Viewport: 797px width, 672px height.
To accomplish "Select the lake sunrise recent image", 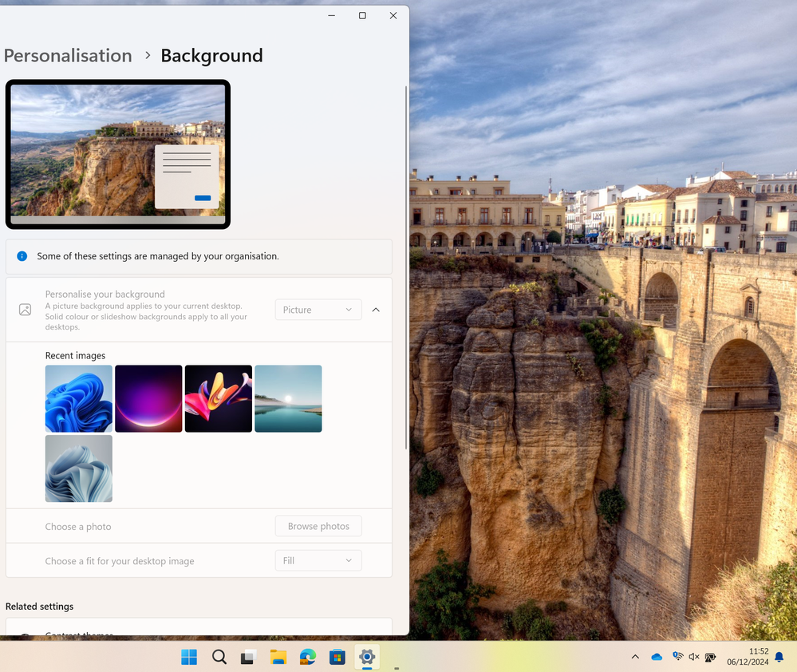I will (x=288, y=398).
